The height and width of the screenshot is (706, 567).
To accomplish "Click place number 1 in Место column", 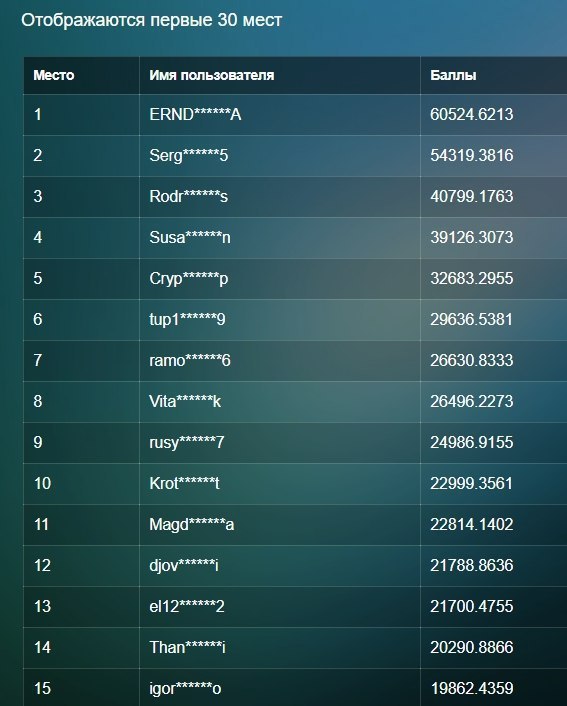I will (38, 114).
